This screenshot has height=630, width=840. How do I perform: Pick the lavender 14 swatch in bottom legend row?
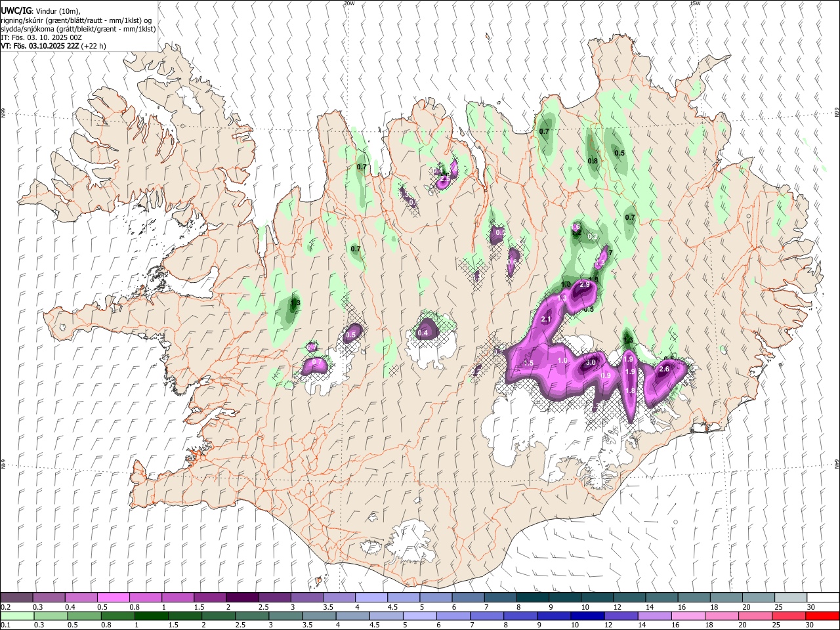point(654,616)
